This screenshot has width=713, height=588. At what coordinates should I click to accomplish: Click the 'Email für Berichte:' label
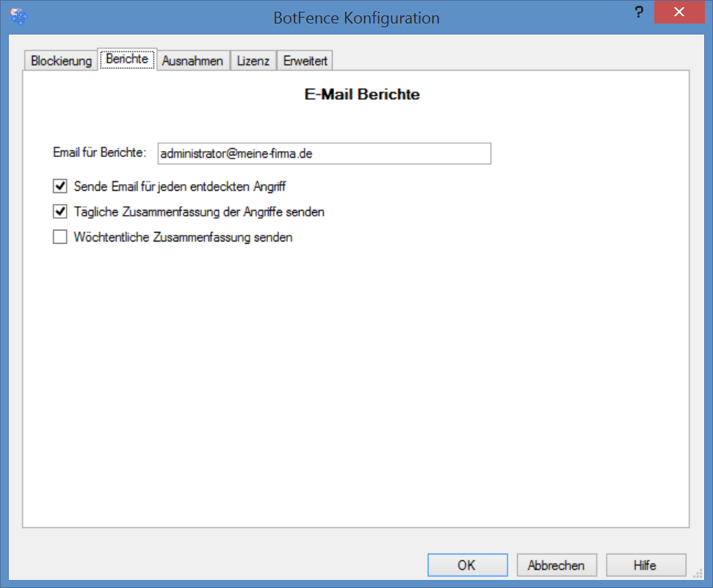pyautogui.click(x=100, y=153)
